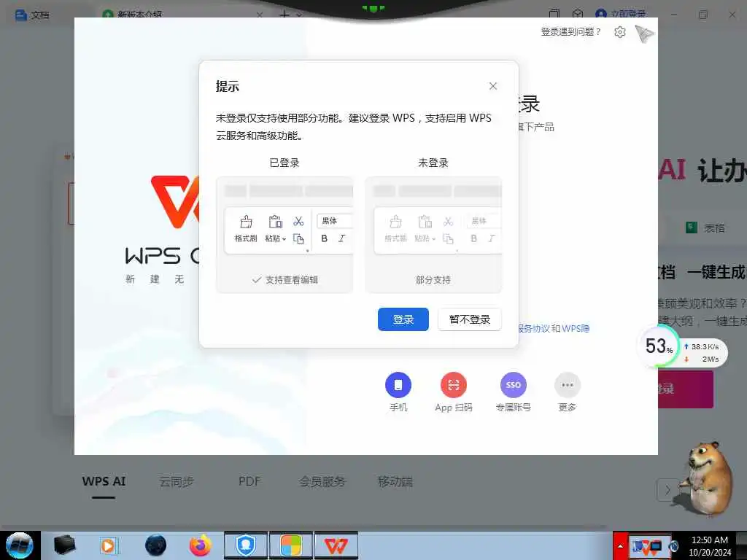Click the greyed Bold B in 未登录 preview
This screenshot has width=747, height=560.
(473, 238)
